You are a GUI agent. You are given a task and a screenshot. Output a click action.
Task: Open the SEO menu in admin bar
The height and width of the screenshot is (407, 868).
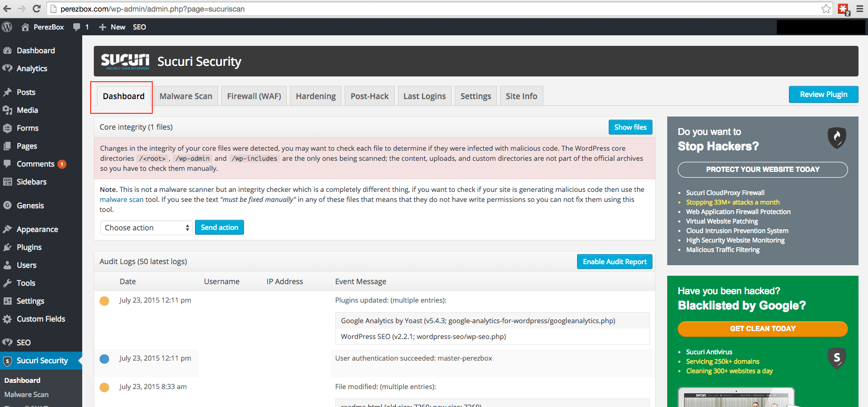(139, 27)
